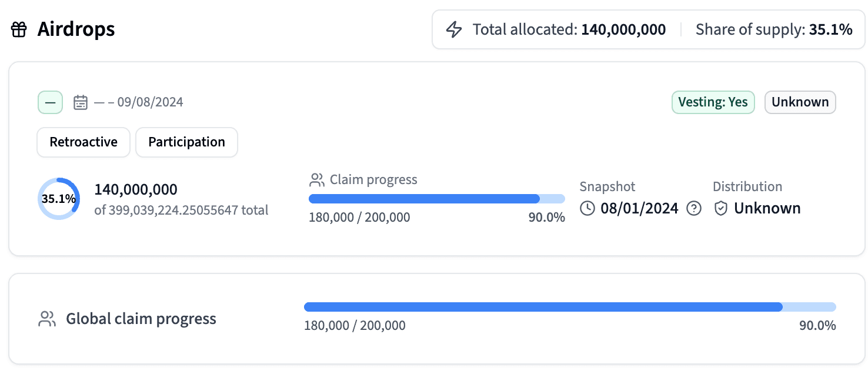The image size is (868, 374).
Task: Click the question mark help icon after 08/01/2024
Action: coord(694,208)
